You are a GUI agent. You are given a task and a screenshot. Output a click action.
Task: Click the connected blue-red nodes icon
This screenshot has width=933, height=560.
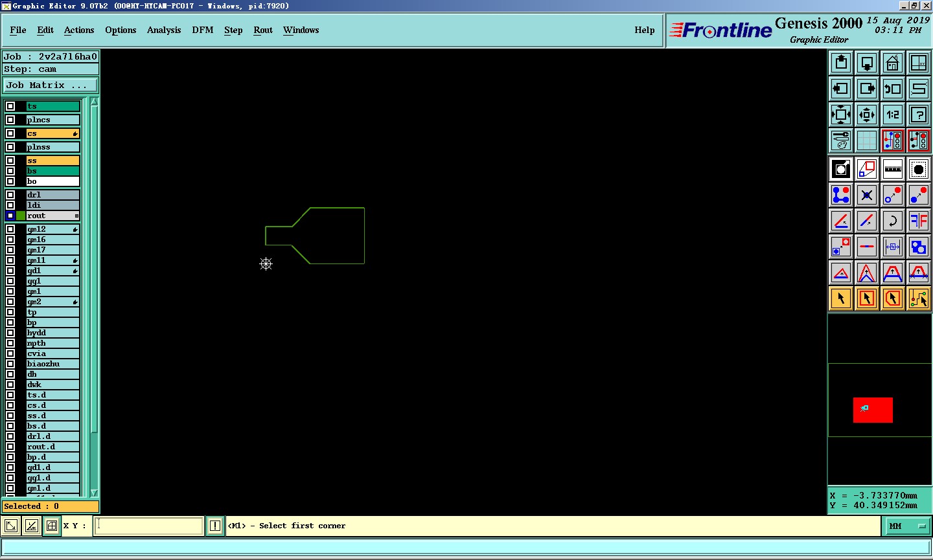841,195
